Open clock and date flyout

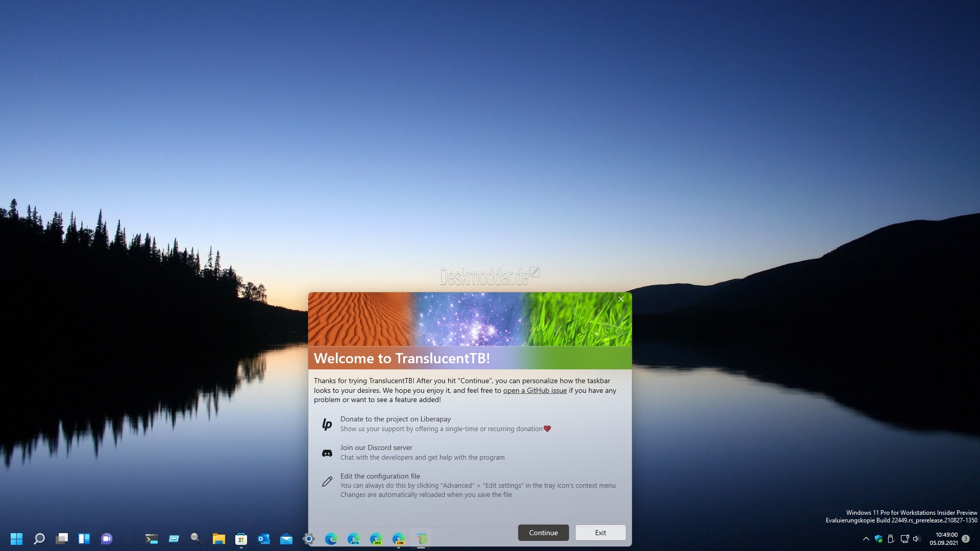(944, 539)
